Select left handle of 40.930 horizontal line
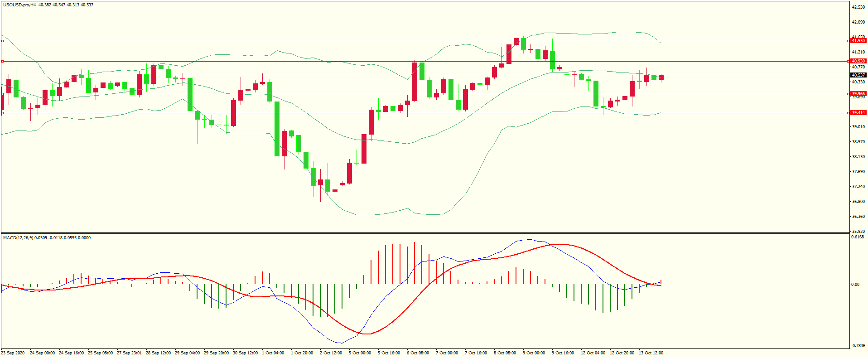Image resolution: width=868 pixels, height=358 pixels. 3,61
